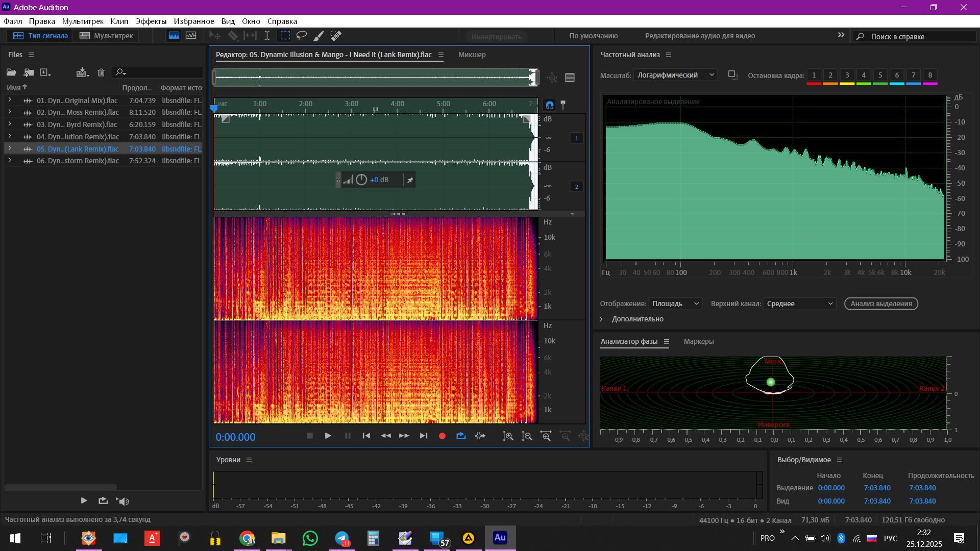Zoom out time icon
Image resolution: width=980 pixels, height=551 pixels.
tap(565, 436)
